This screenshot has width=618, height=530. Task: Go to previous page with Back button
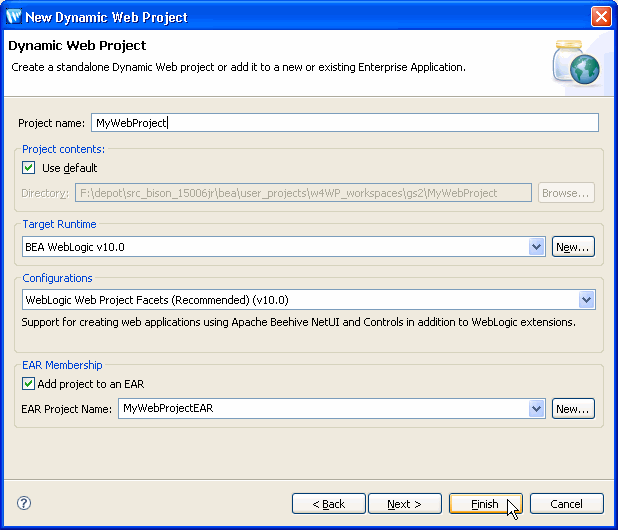329,504
